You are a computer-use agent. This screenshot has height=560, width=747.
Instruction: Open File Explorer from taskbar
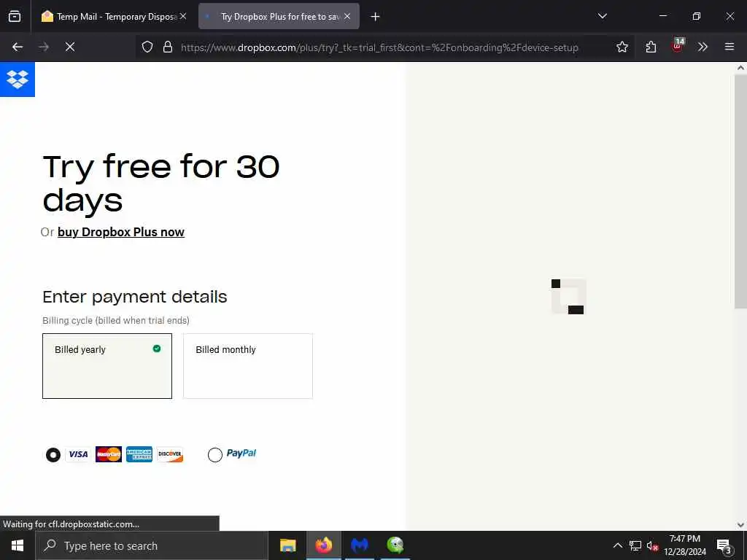pos(287,545)
